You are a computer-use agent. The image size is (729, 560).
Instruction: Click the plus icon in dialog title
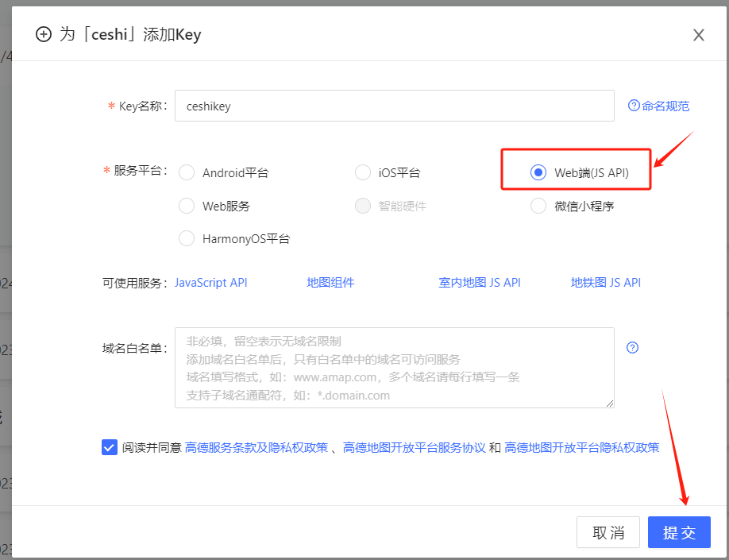(44, 34)
